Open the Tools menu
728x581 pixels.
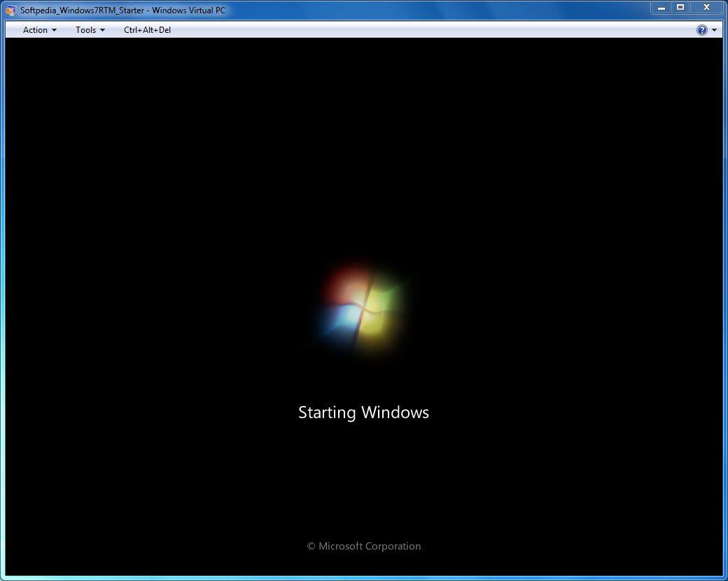pyautogui.click(x=85, y=29)
